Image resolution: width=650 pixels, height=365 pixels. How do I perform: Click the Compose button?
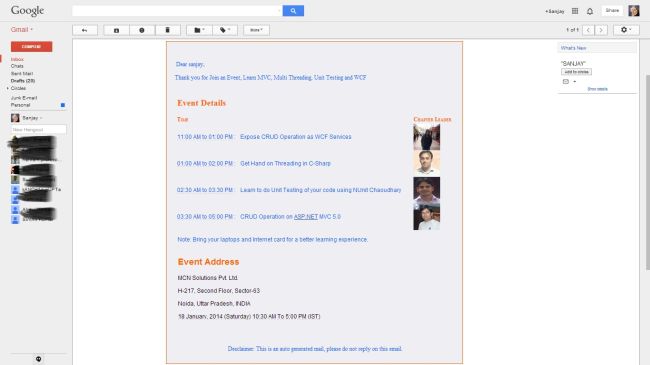(x=32, y=46)
